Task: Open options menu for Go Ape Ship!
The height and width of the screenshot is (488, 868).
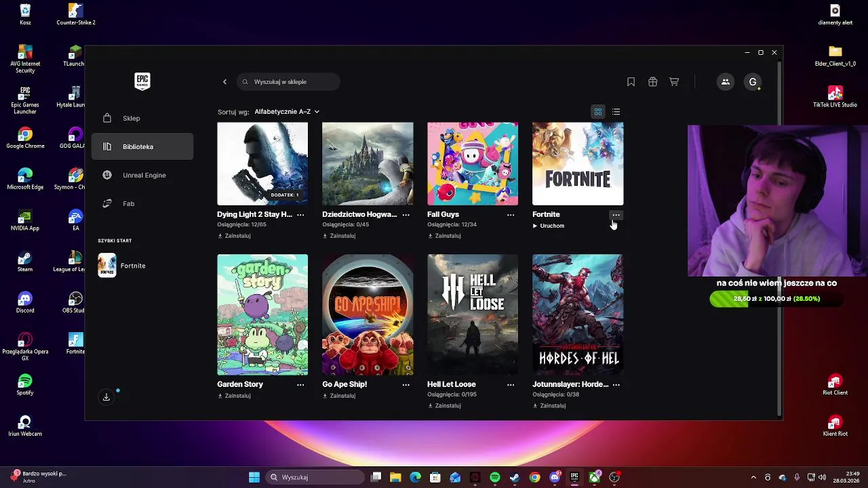Action: [x=406, y=384]
